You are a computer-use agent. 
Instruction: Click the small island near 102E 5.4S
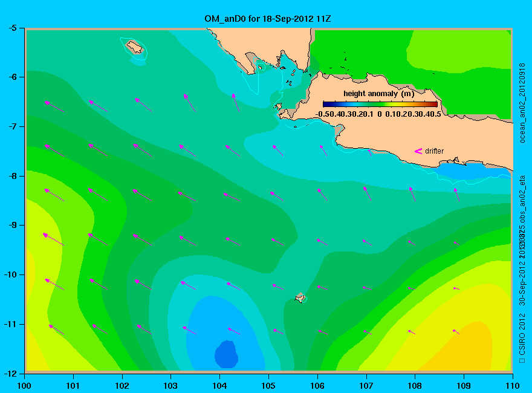(x=135, y=47)
